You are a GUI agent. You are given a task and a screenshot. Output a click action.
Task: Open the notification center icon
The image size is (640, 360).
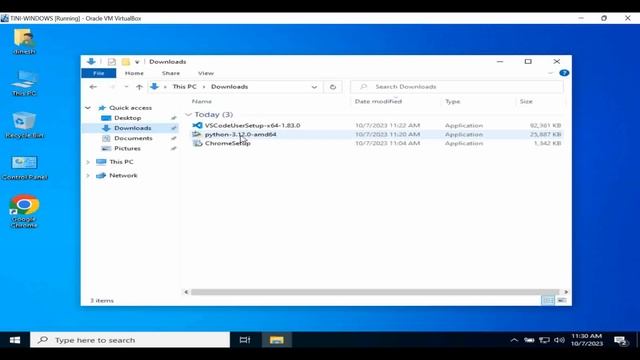[x=620, y=340]
